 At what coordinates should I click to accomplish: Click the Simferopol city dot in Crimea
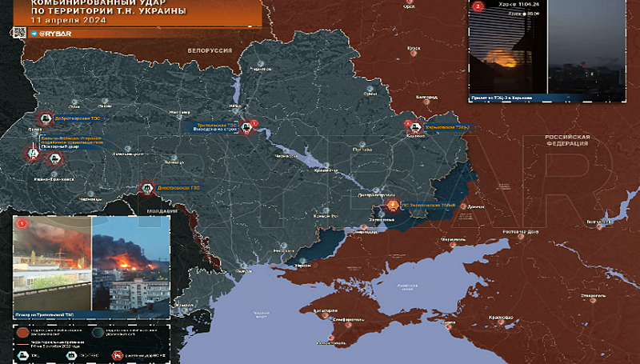349,325
